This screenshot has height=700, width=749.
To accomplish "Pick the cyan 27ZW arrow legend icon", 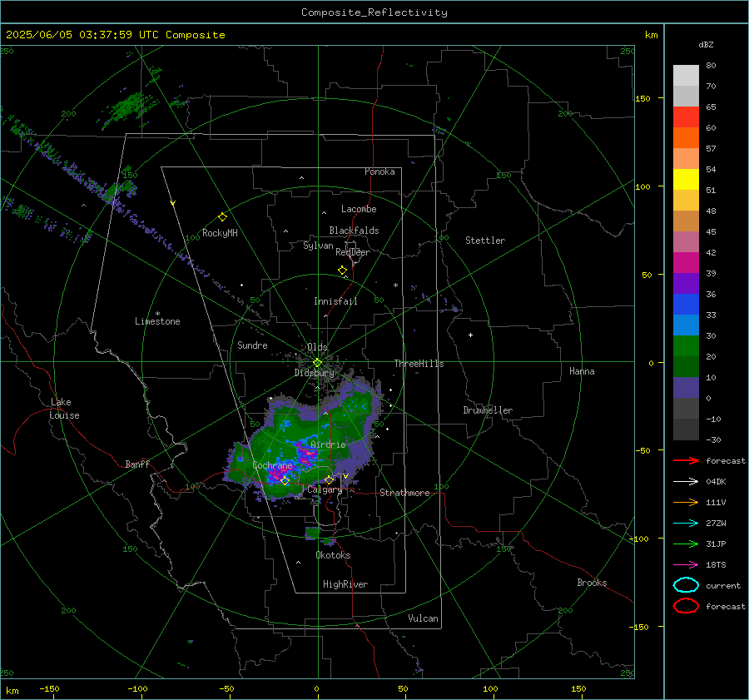I will tap(686, 524).
